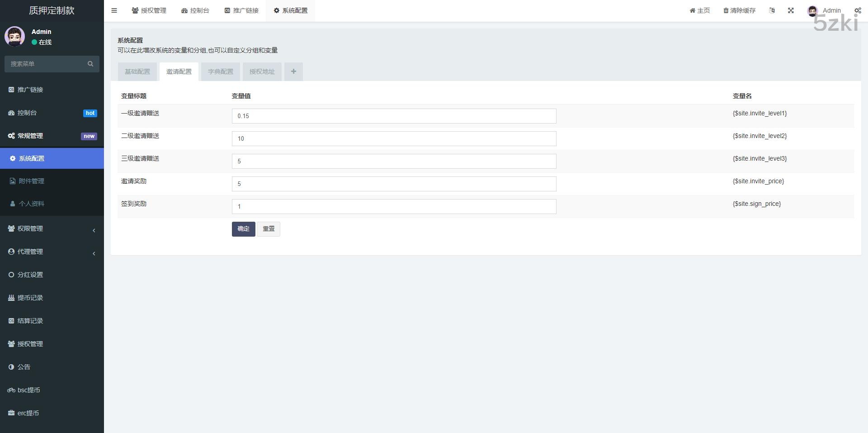Screen dimensions: 868x433
Task: Click the fullscreen expand icon
Action: pyautogui.click(x=791, y=10)
